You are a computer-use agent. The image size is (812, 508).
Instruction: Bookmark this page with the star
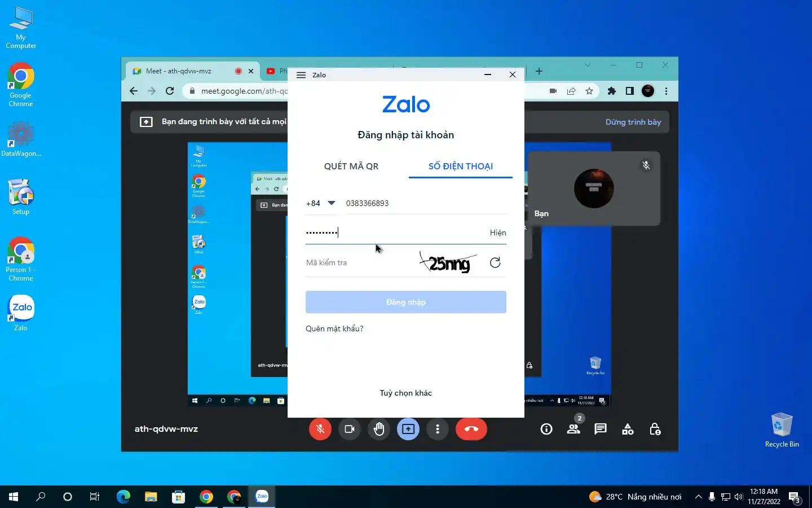click(589, 91)
